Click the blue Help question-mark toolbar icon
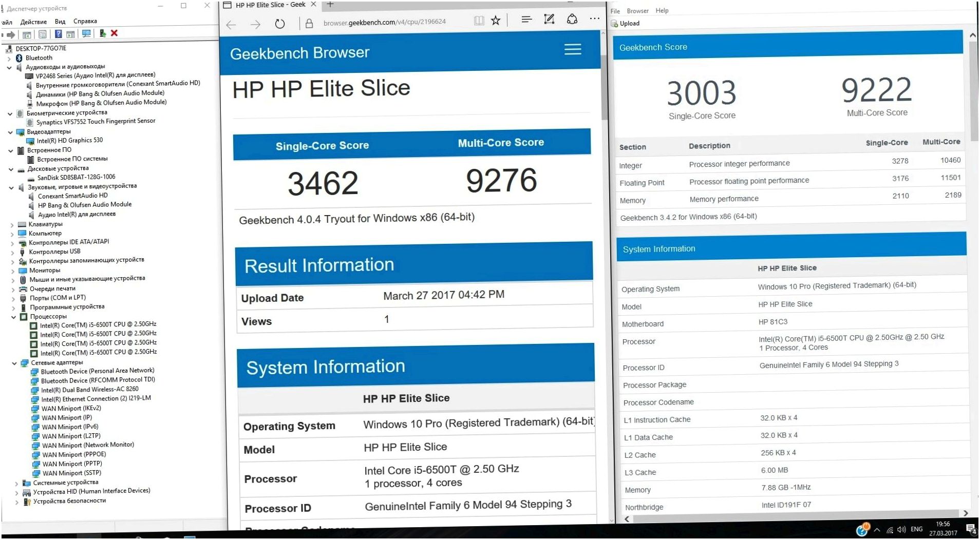The height and width of the screenshot is (540, 980). tap(59, 34)
